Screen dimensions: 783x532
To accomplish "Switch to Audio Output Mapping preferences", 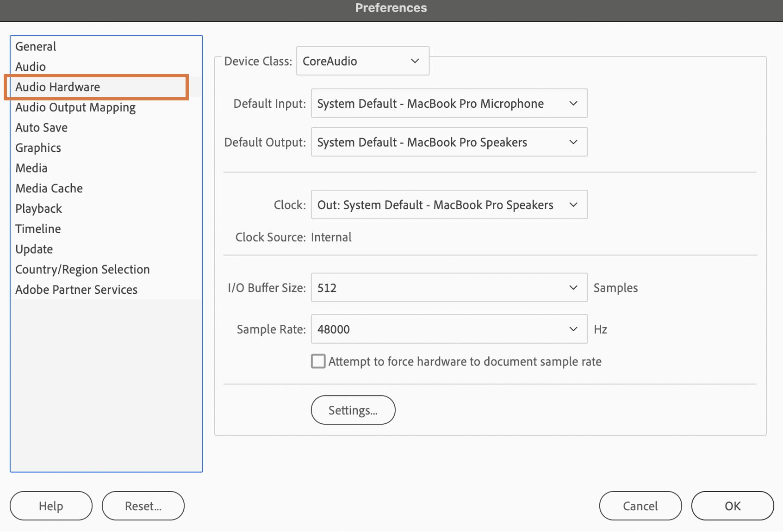I will tap(75, 107).
